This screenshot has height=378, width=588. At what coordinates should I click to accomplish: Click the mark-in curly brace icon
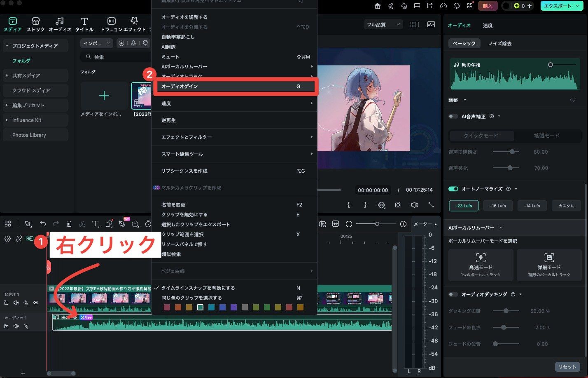349,205
